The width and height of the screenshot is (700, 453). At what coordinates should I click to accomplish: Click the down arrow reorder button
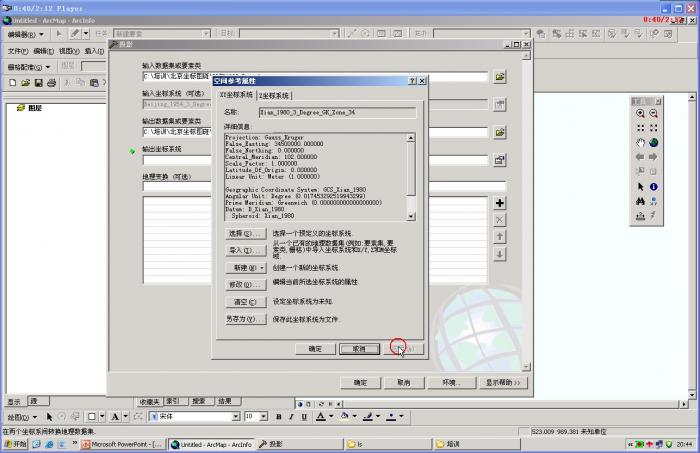pos(500,254)
